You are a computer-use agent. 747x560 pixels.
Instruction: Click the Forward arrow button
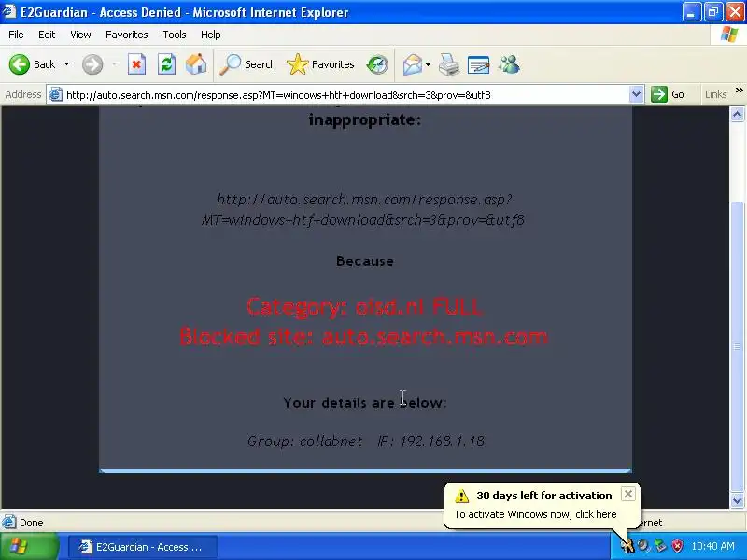coord(92,64)
